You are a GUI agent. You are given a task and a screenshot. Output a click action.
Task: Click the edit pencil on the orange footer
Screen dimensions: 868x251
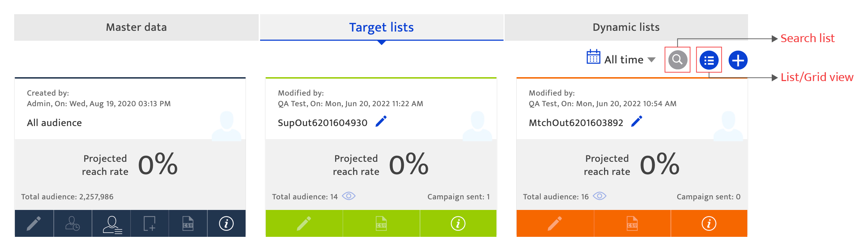(x=555, y=223)
